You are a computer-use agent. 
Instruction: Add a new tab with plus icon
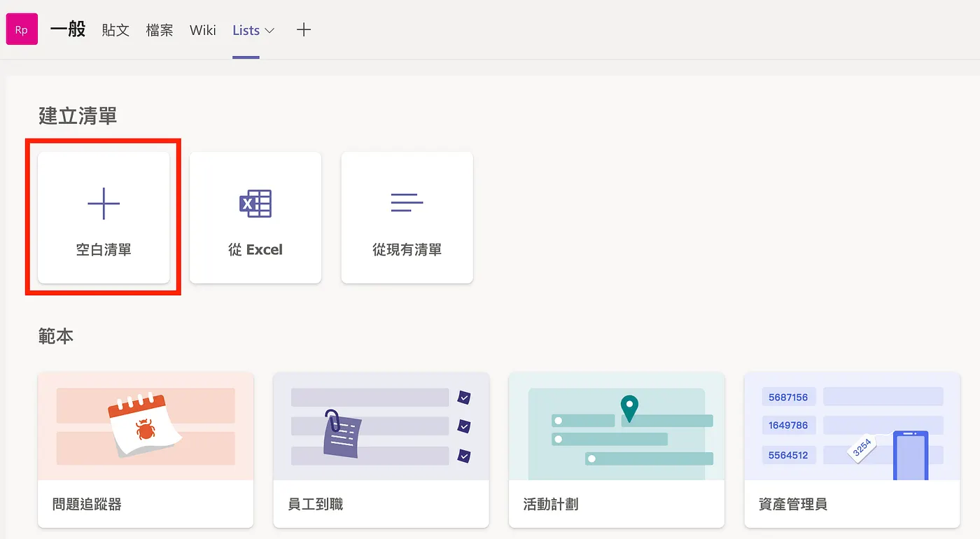point(303,30)
